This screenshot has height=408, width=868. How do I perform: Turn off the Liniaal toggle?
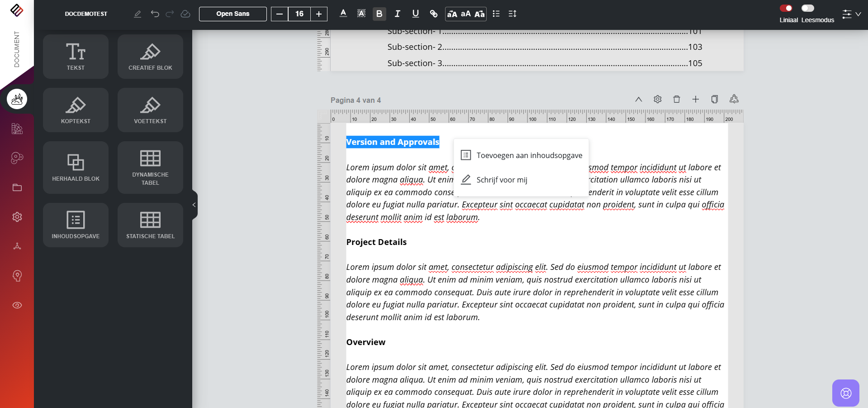point(786,8)
